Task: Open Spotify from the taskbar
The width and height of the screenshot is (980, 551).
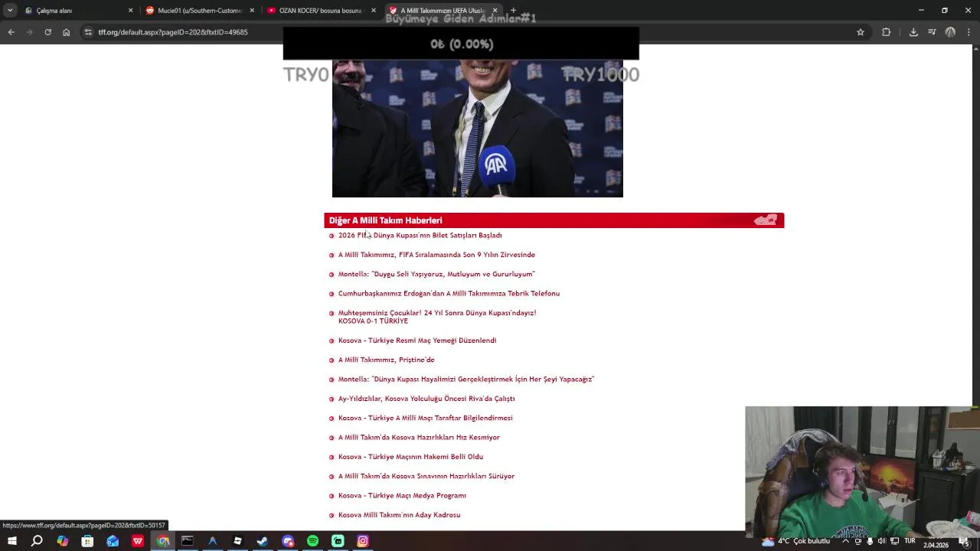Action: tap(312, 541)
